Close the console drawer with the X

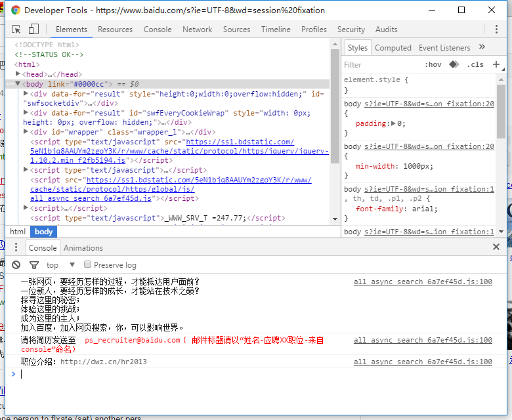(496, 247)
